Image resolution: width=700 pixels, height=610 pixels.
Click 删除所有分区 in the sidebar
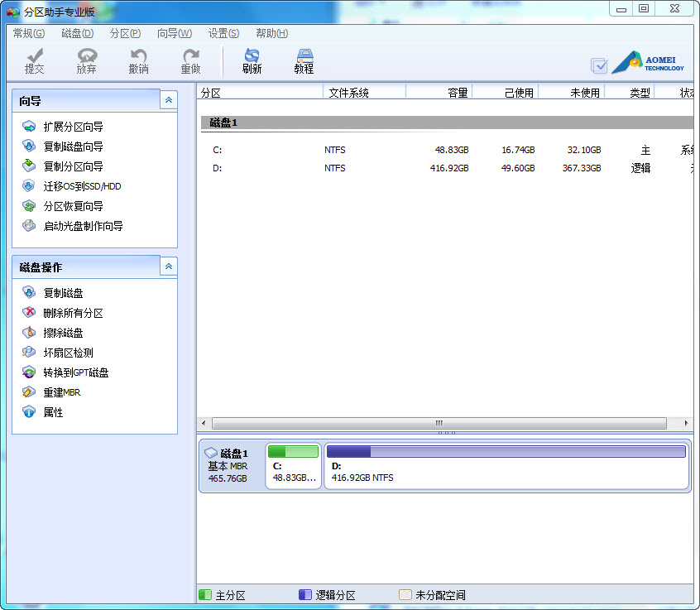74,313
